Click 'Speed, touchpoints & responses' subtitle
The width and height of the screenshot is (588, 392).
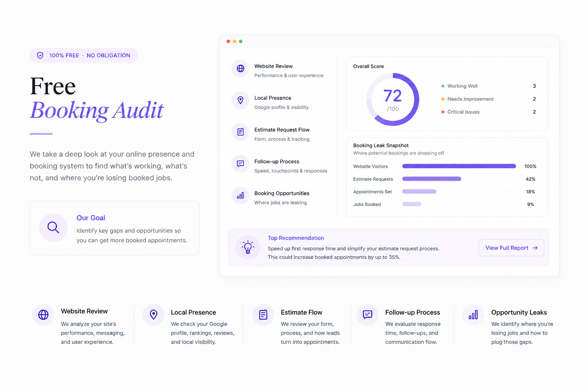point(291,171)
